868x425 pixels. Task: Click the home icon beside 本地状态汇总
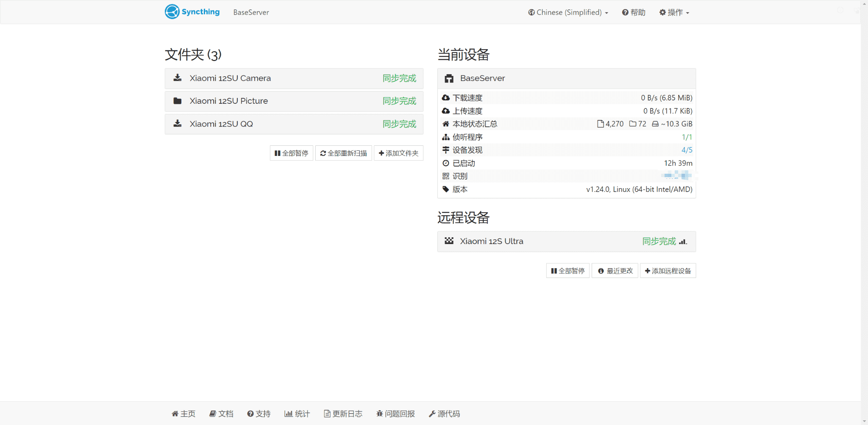[445, 124]
